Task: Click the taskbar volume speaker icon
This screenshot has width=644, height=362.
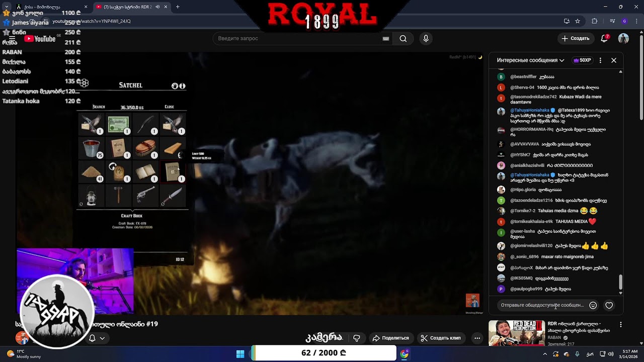Action: point(610,354)
